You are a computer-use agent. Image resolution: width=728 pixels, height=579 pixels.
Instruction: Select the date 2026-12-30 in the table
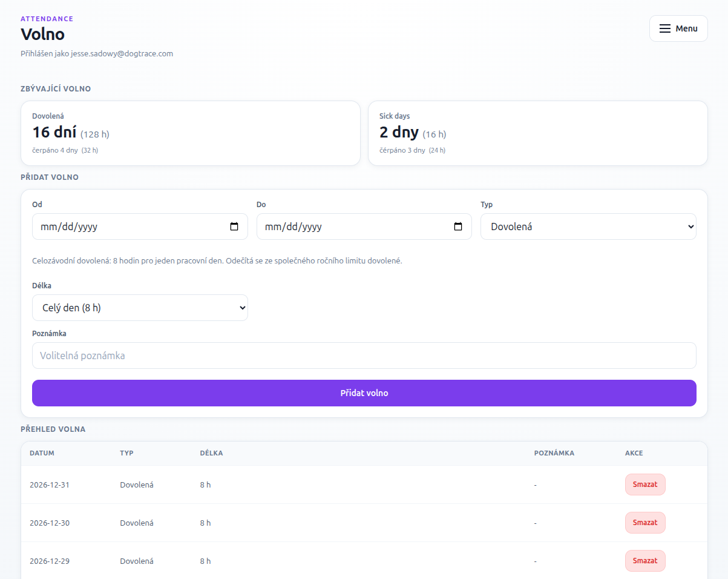pos(50,523)
